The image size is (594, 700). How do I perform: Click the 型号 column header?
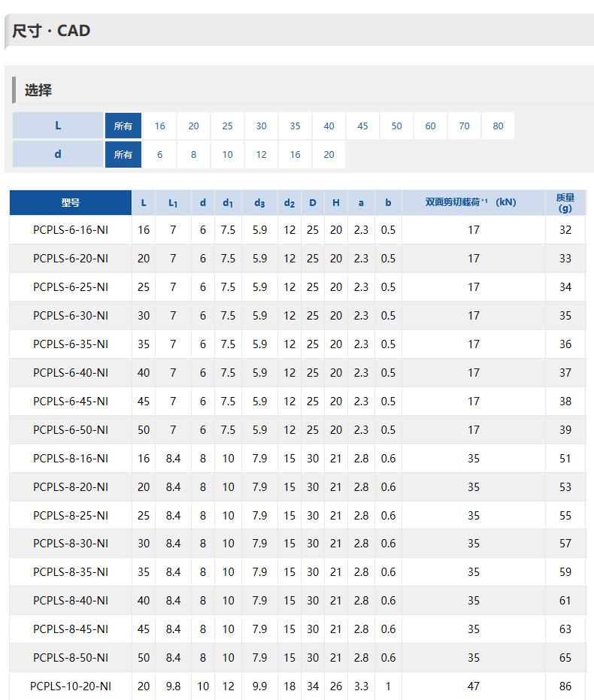pos(71,203)
